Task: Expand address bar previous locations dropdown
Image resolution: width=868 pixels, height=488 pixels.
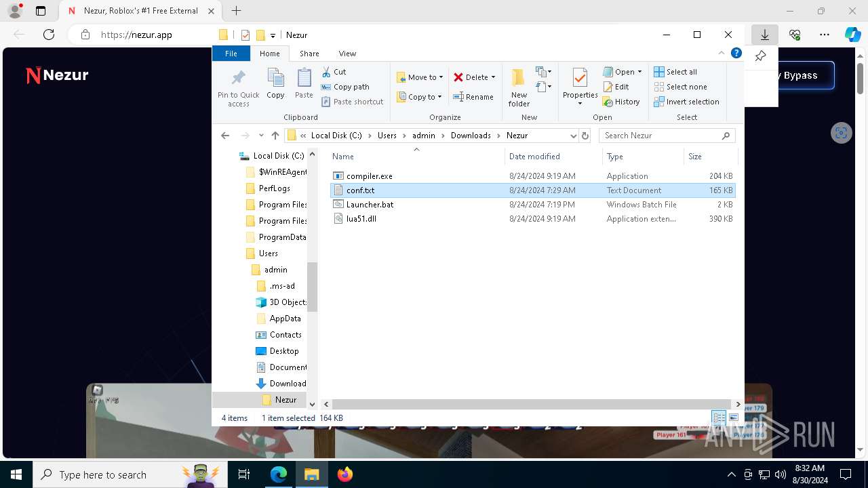Action: pyautogui.click(x=573, y=136)
